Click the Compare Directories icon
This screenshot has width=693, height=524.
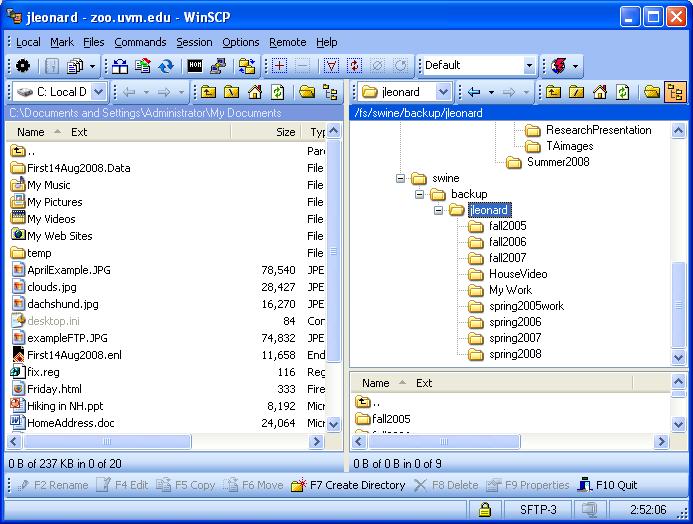(120, 66)
